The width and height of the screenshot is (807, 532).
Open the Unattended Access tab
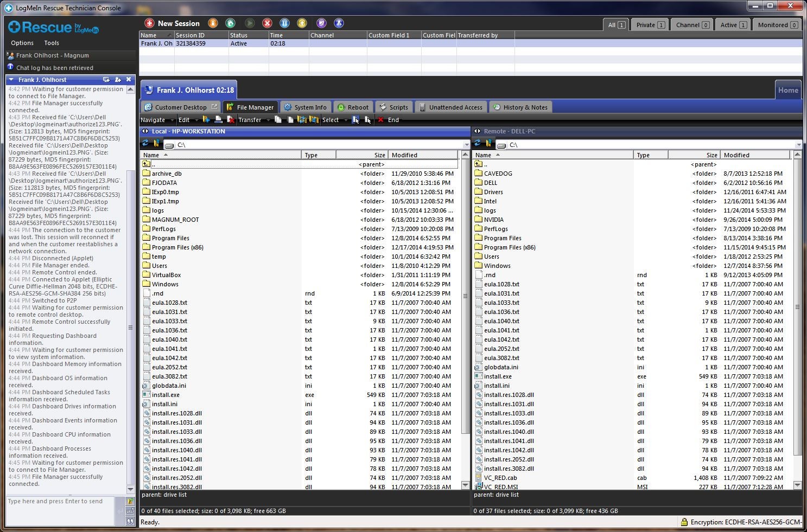450,107
